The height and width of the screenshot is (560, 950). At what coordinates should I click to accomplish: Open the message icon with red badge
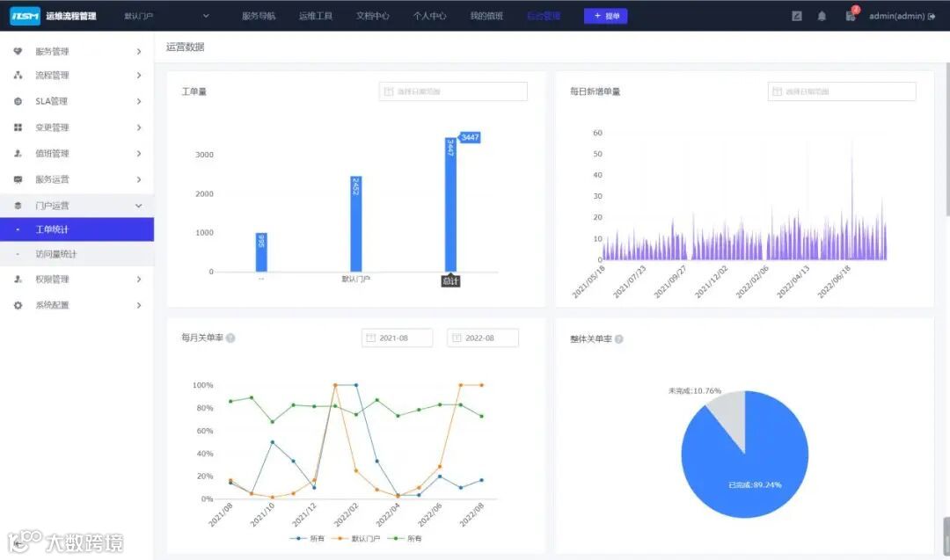coord(851,15)
